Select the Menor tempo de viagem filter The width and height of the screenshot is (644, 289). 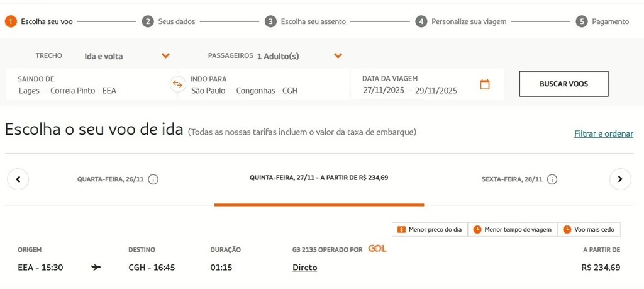(513, 229)
